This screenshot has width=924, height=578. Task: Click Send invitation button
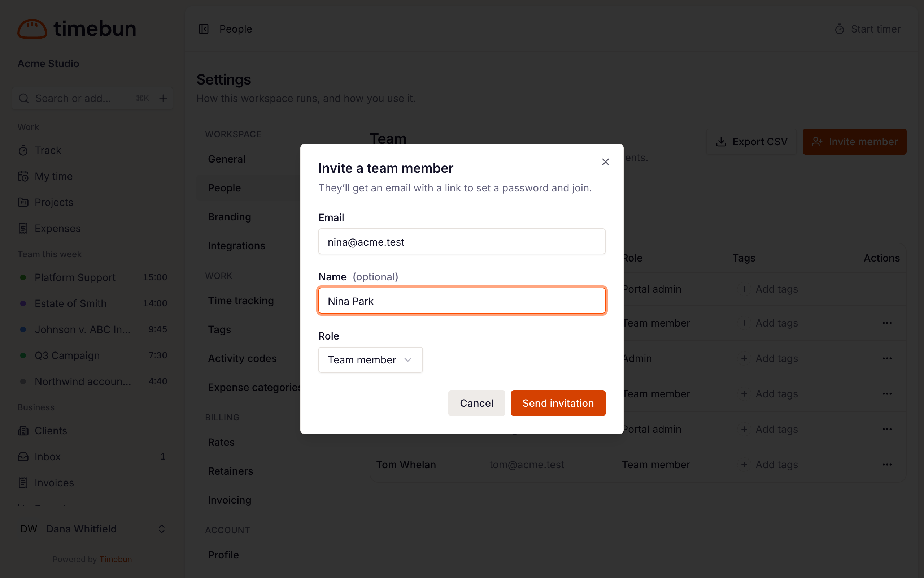click(x=558, y=403)
